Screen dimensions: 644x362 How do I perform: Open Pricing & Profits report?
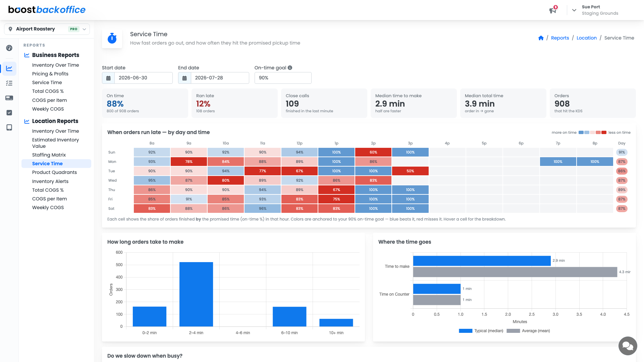coord(50,74)
